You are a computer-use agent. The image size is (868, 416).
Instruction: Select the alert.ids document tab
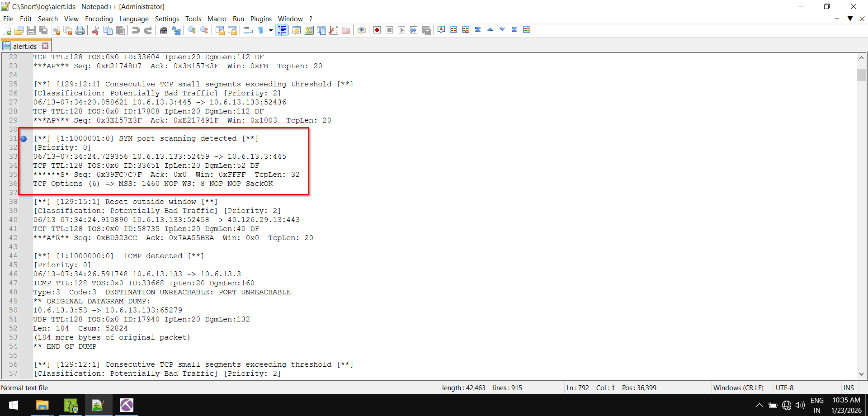click(26, 45)
